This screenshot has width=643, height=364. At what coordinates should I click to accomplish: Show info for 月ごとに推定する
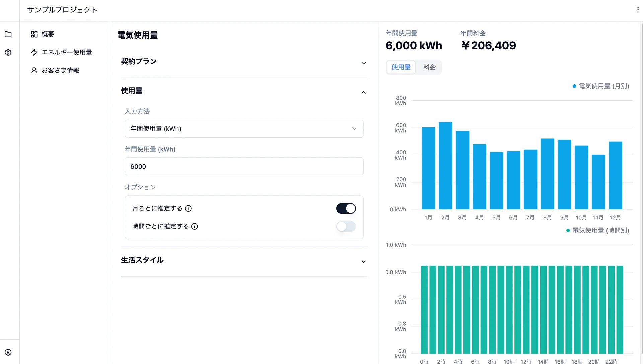point(188,208)
